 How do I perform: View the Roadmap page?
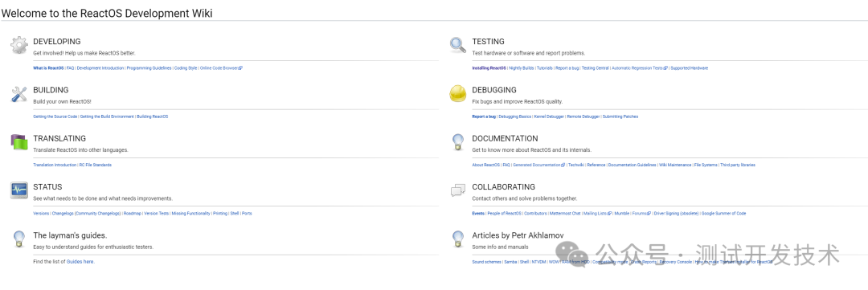(x=133, y=213)
